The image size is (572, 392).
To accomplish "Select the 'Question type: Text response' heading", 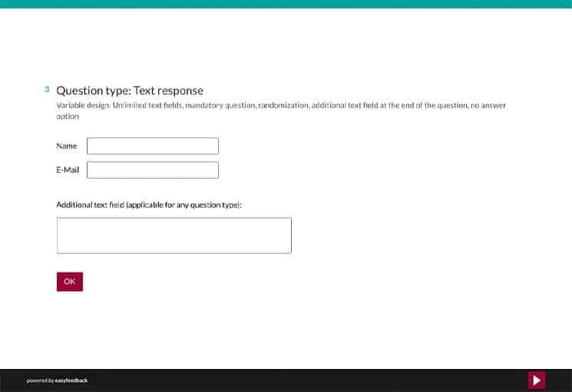I will 130,91.
